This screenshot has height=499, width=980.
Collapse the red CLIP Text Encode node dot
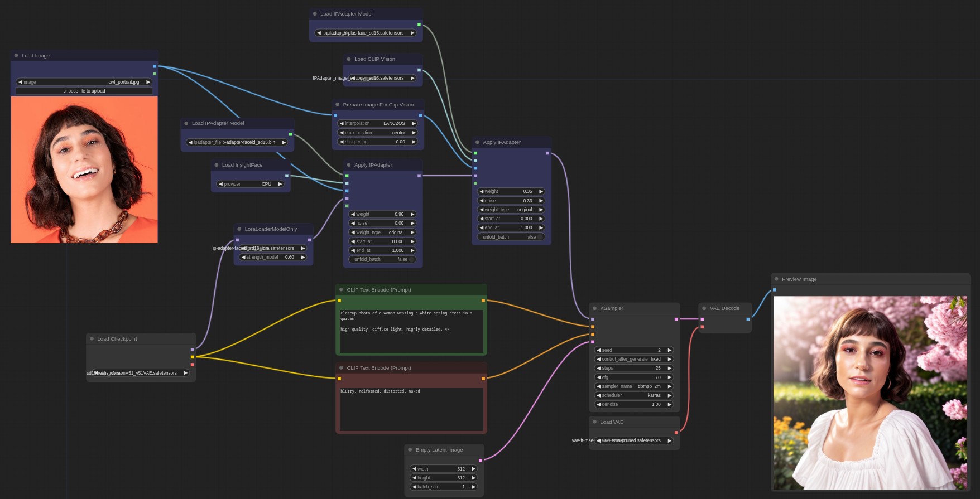pyautogui.click(x=342, y=368)
